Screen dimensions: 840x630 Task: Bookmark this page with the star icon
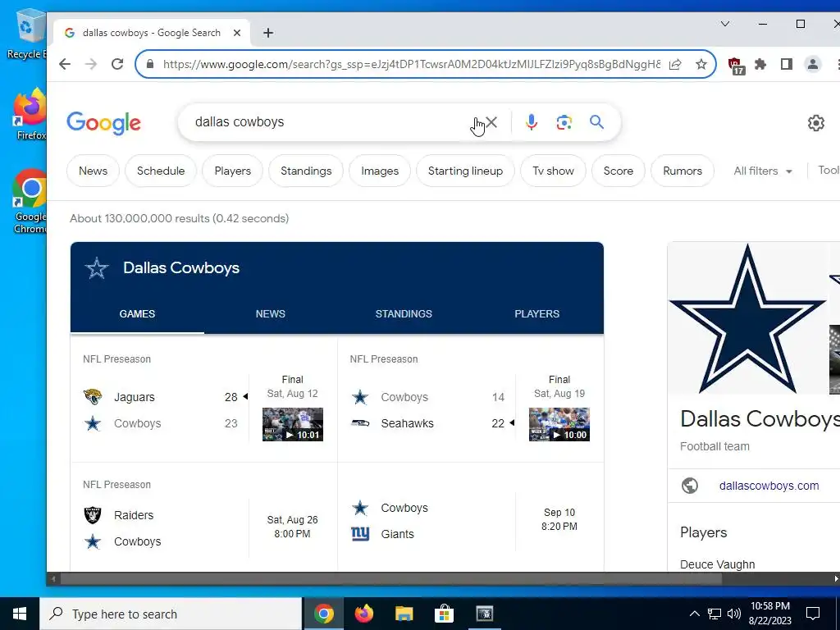click(701, 64)
